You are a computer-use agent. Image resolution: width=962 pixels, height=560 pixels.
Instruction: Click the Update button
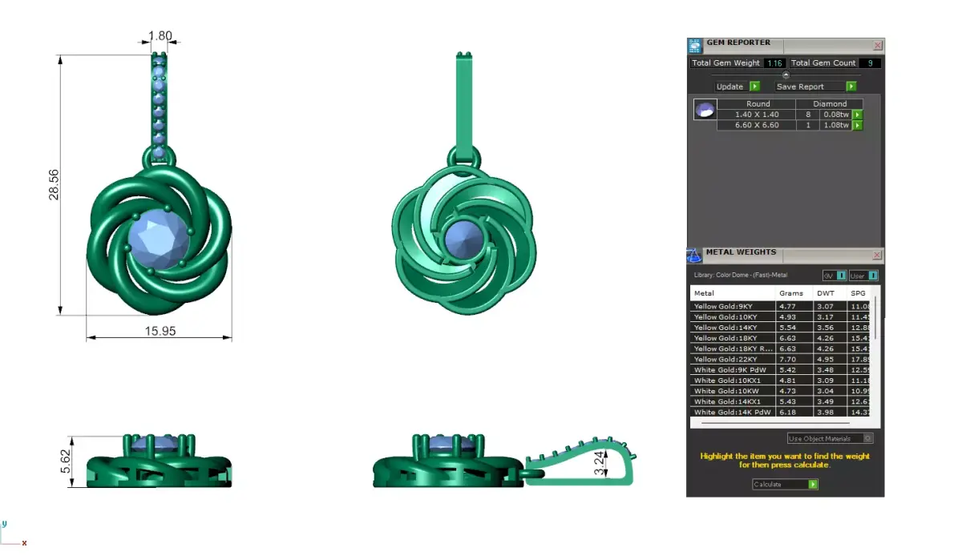pyautogui.click(x=738, y=87)
